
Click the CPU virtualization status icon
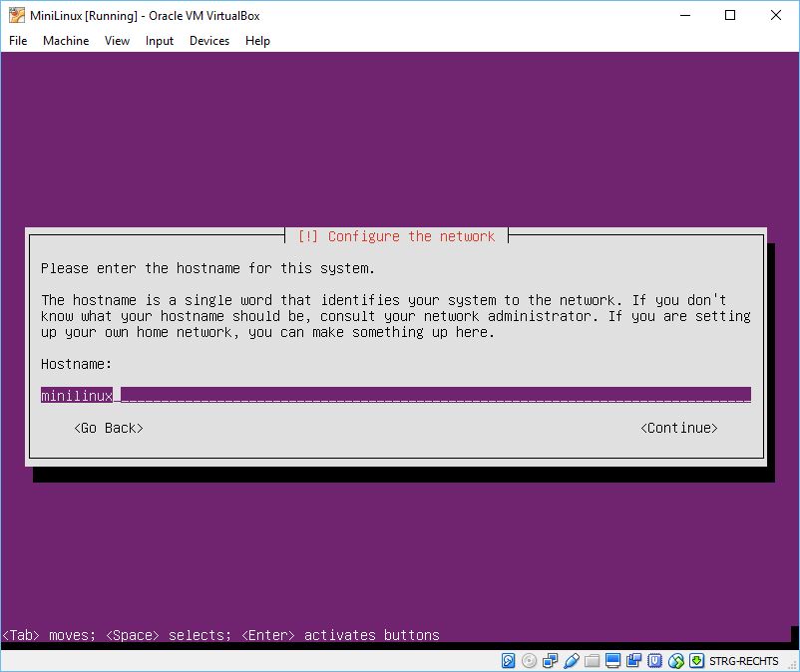654,661
